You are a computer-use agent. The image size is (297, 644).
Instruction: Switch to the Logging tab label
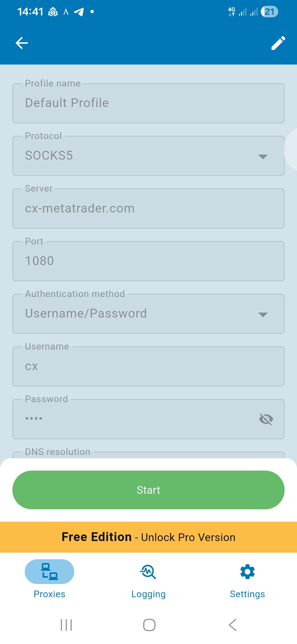pyautogui.click(x=148, y=594)
